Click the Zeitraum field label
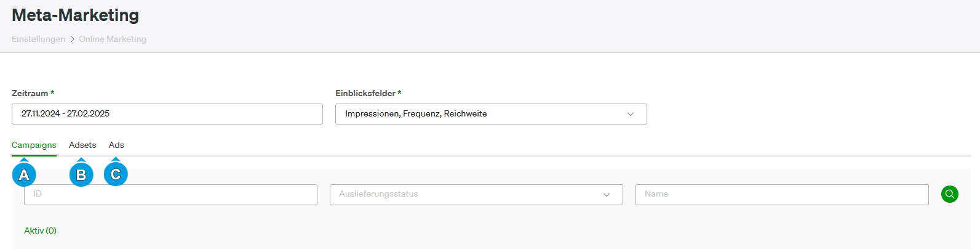Image resolution: width=980 pixels, height=249 pixels. 30,93
